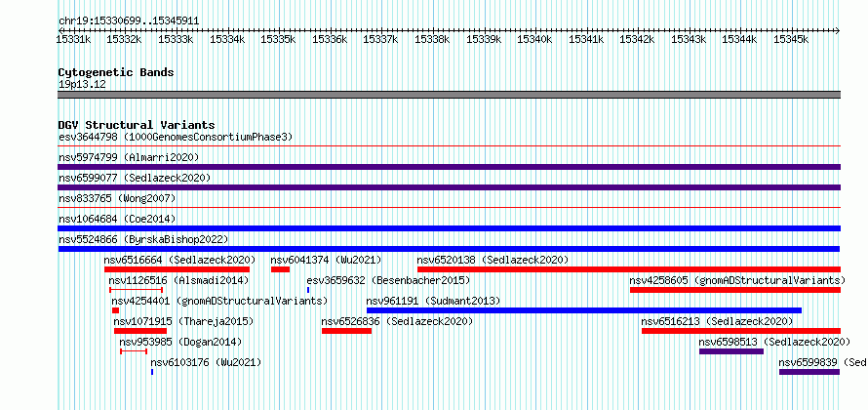
Task: Select the nsv961191 Sudmant2013 blue bar
Action: (x=584, y=310)
